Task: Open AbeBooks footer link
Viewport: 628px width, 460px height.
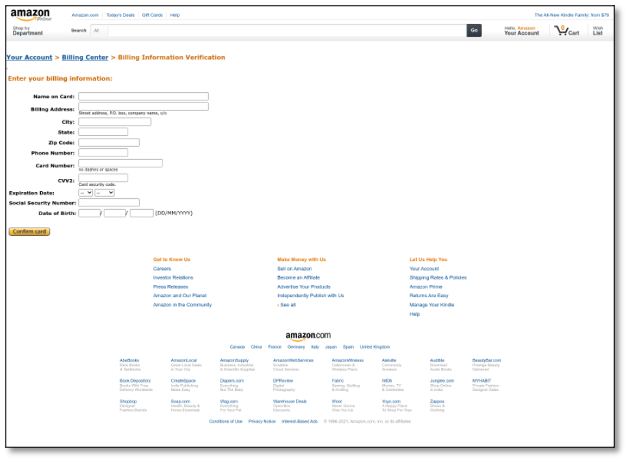Action: pos(129,361)
